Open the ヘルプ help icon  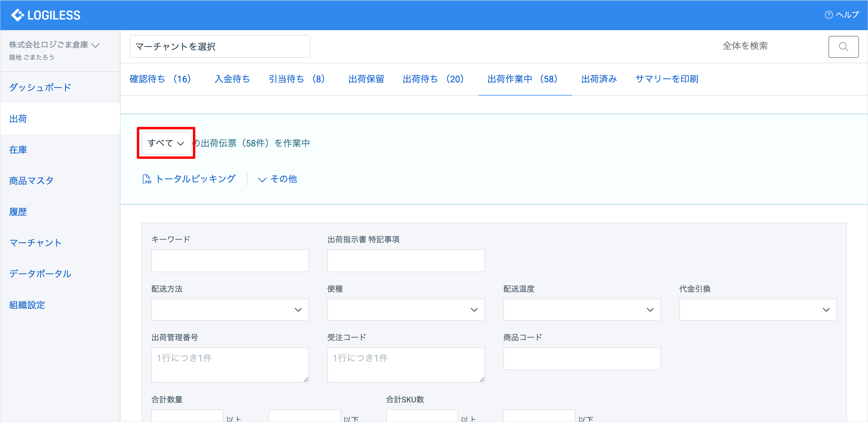(829, 15)
